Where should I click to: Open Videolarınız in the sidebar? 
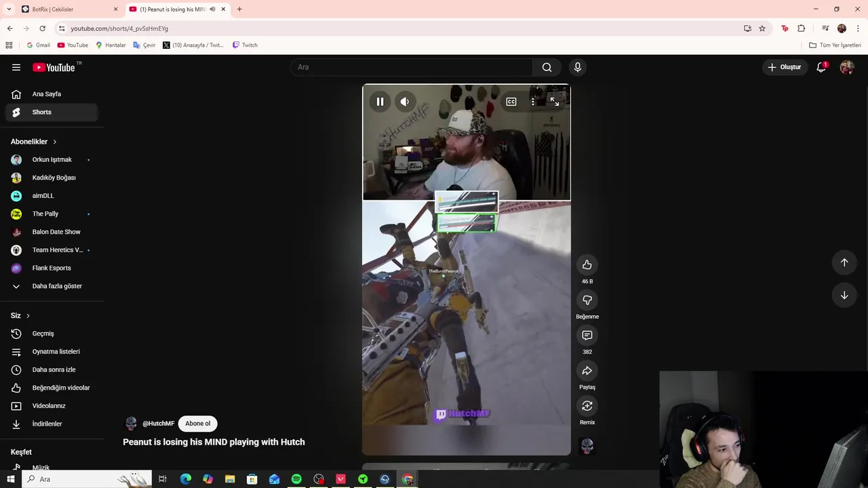[x=52, y=406]
